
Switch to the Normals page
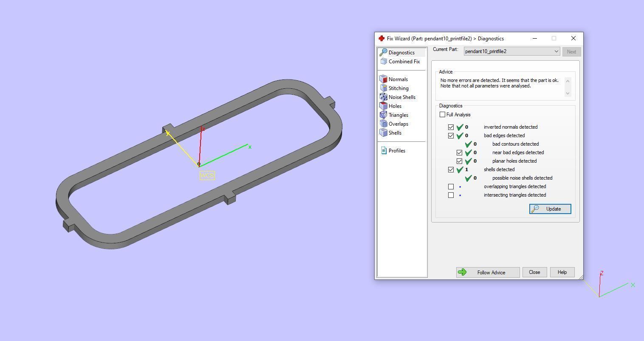click(x=398, y=79)
